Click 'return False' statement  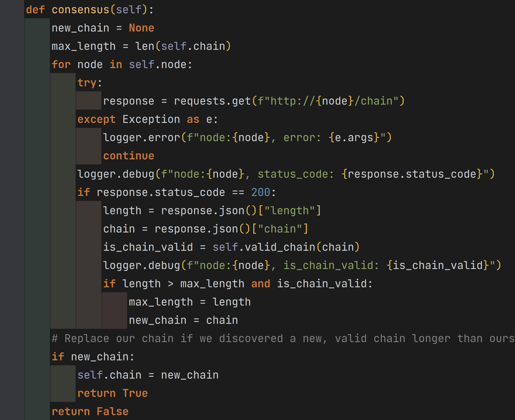[90, 412]
